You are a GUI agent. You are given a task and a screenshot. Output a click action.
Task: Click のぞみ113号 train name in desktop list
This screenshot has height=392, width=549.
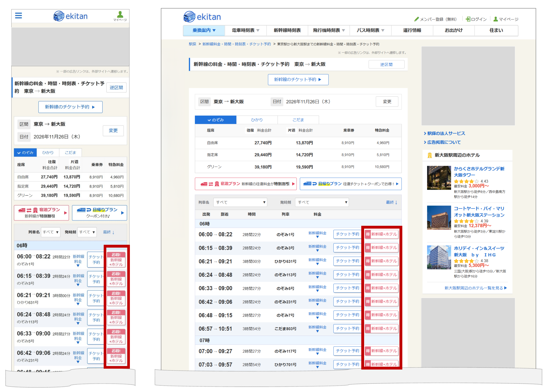[285, 275]
